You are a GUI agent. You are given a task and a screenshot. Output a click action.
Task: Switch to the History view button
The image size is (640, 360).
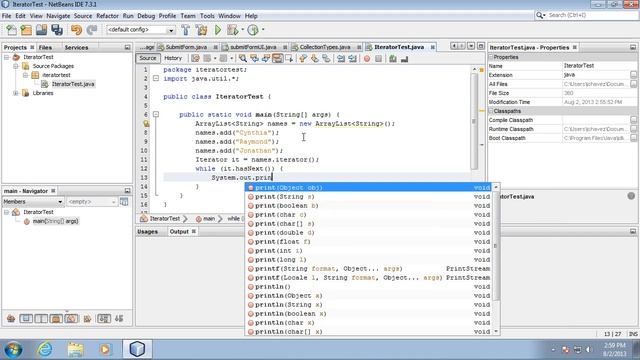pos(173,58)
